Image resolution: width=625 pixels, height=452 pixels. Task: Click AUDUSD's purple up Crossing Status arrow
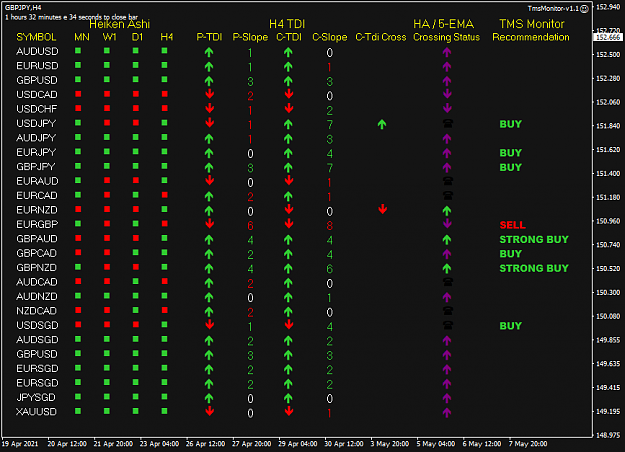[x=447, y=52]
